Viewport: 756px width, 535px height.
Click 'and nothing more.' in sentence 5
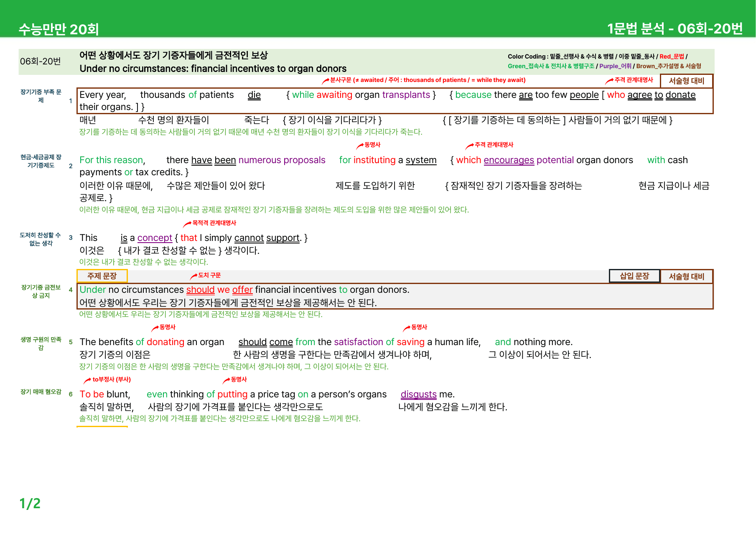534,342
